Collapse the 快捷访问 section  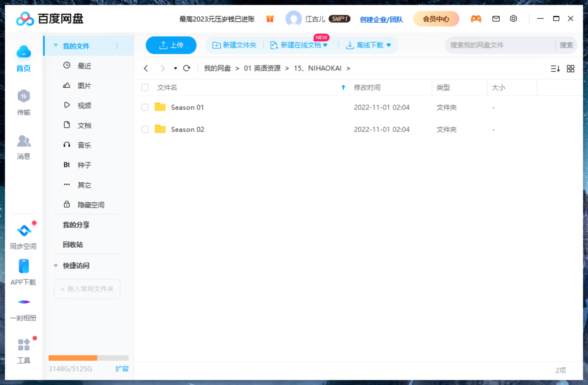(56, 265)
